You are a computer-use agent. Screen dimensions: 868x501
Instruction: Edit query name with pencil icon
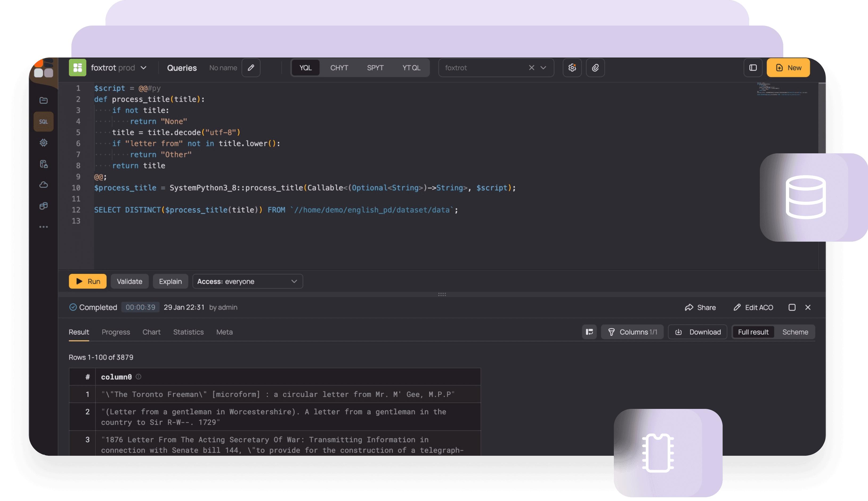click(x=251, y=67)
